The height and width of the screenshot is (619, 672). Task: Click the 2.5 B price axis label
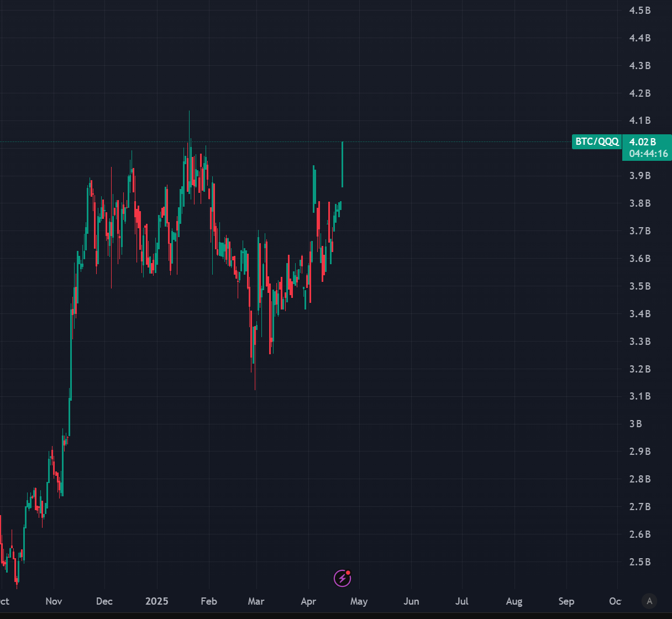click(640, 562)
